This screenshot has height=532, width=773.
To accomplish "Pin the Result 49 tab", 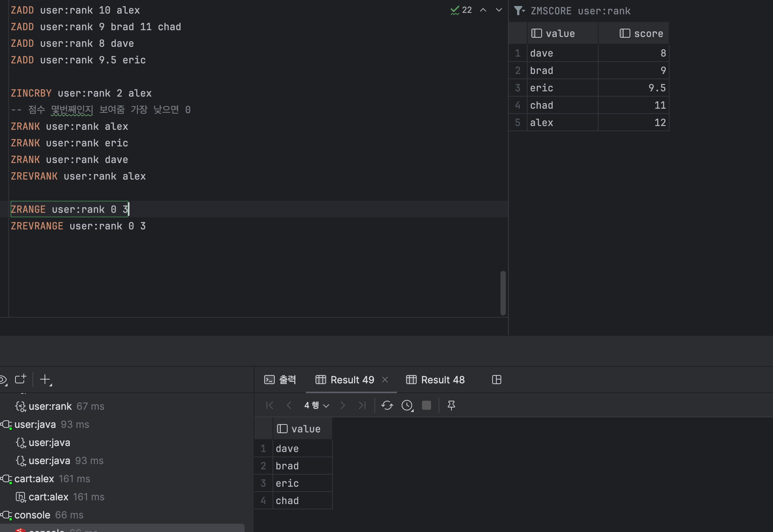I will tap(451, 405).
